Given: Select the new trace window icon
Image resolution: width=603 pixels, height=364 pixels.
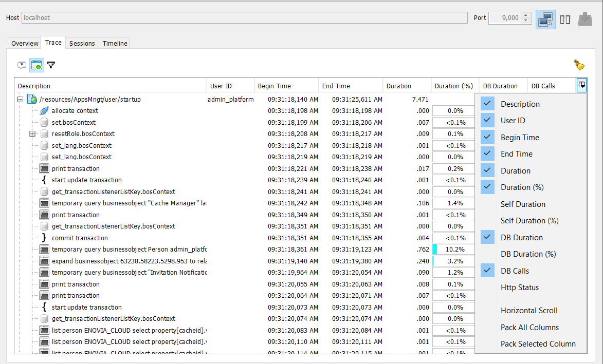Looking at the screenshot, I should (x=36, y=65).
